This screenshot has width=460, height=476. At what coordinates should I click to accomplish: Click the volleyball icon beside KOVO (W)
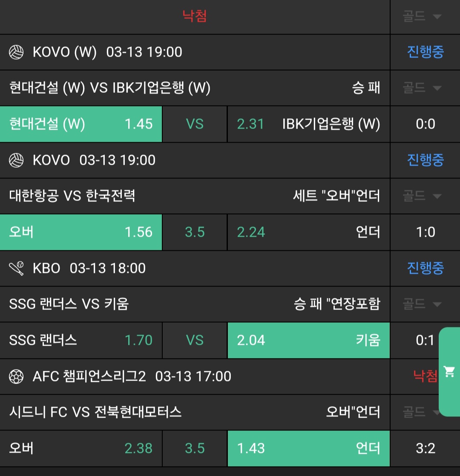pyautogui.click(x=16, y=52)
